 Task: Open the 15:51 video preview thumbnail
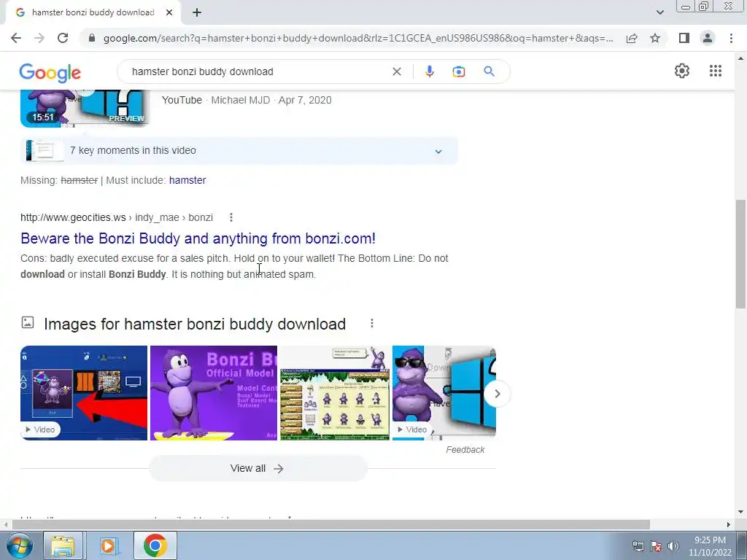coord(85,109)
